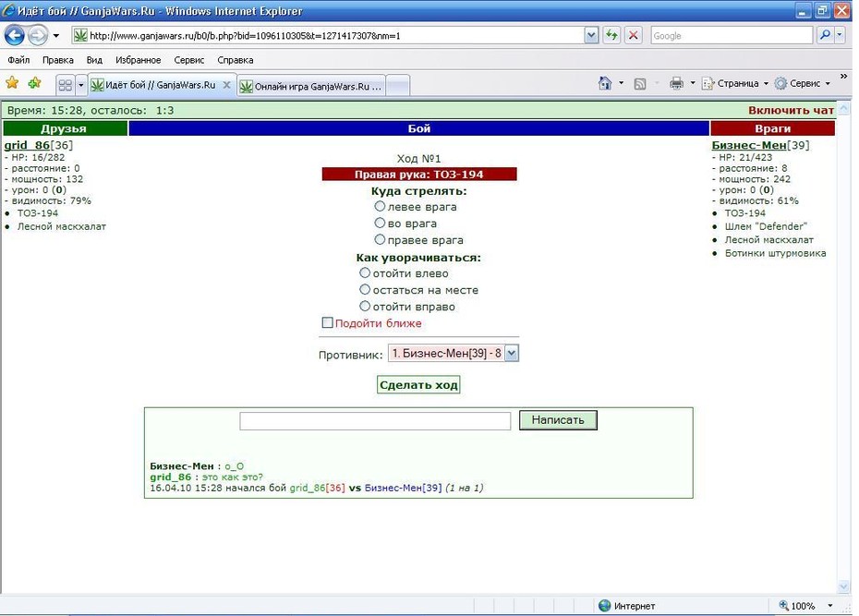
Task: Open grid_86 player profile link
Action: pyautogui.click(x=27, y=145)
